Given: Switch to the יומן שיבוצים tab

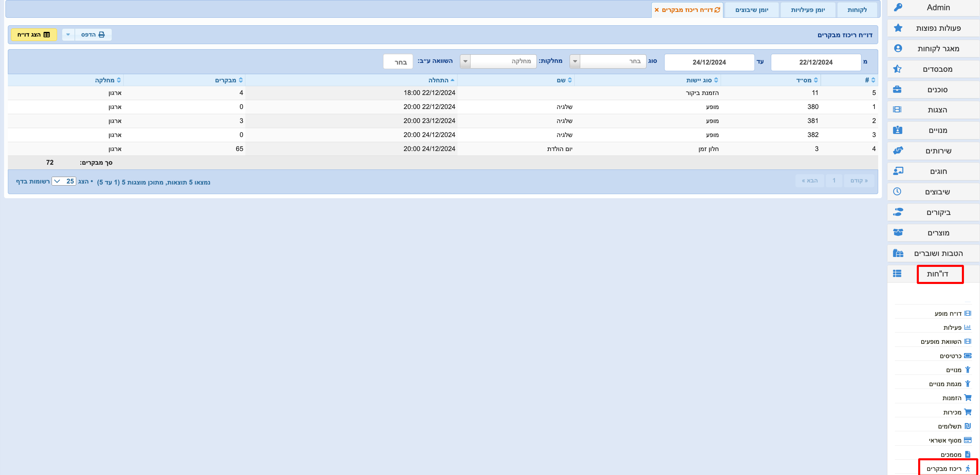Looking at the screenshot, I should 752,10.
